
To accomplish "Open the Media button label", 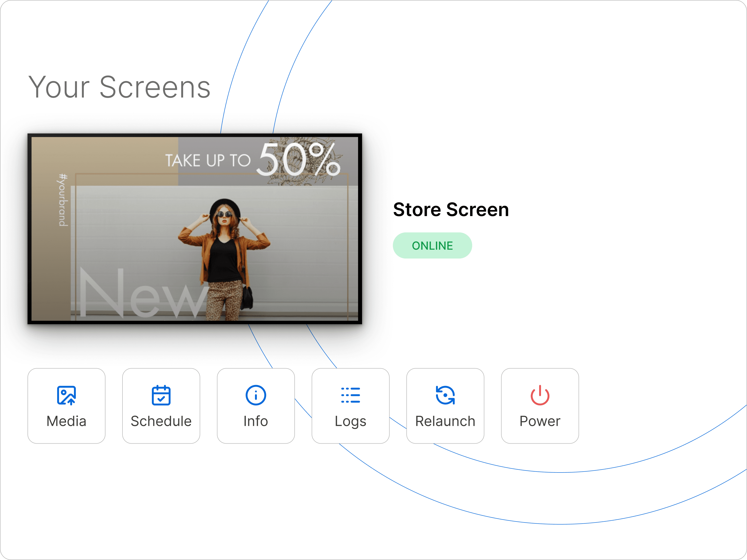I will [66, 421].
